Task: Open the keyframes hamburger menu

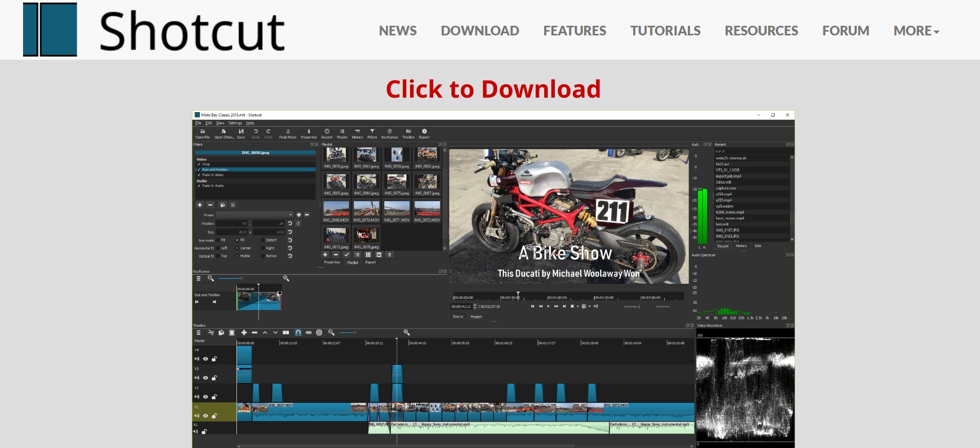Action: tap(198, 278)
